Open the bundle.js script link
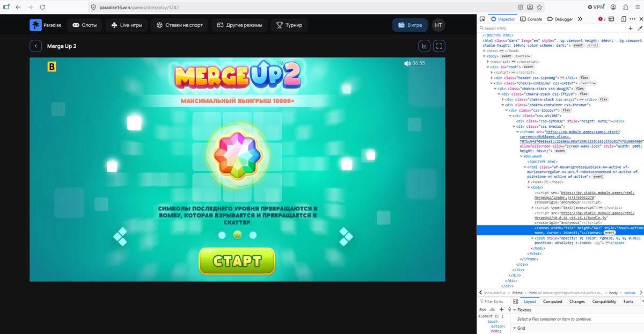 click(x=584, y=216)
